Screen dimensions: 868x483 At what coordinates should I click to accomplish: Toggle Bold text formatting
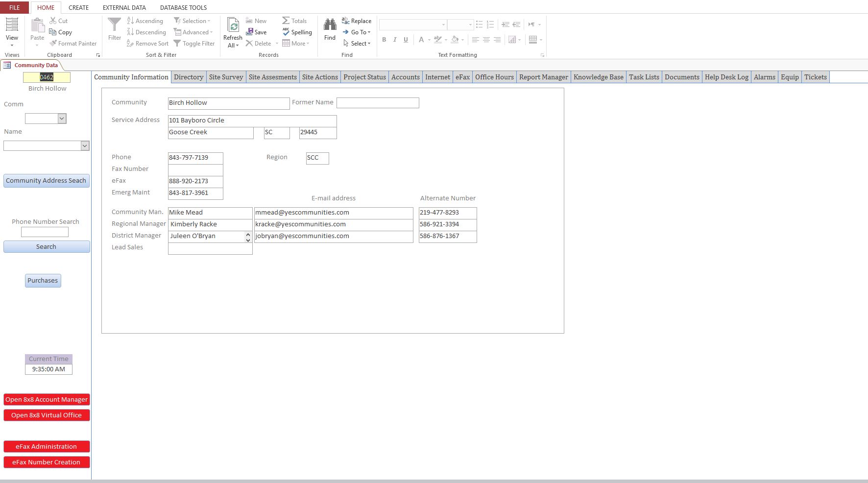[384, 40]
